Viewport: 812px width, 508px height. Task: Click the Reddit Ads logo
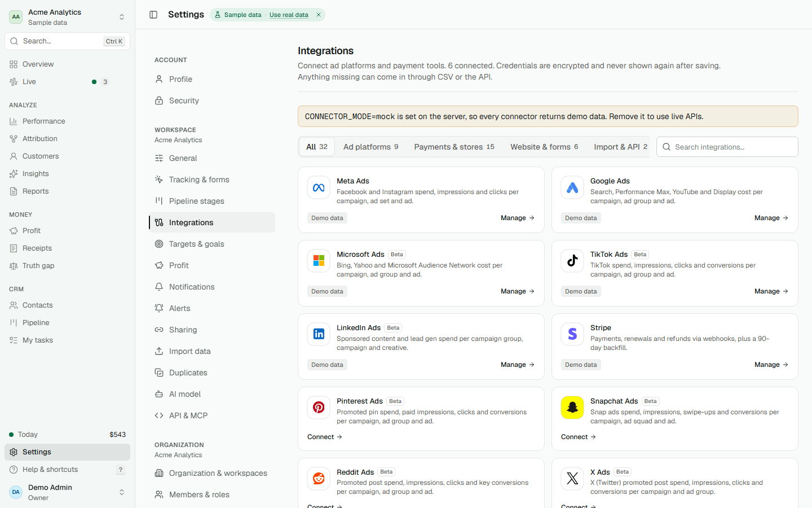319,478
